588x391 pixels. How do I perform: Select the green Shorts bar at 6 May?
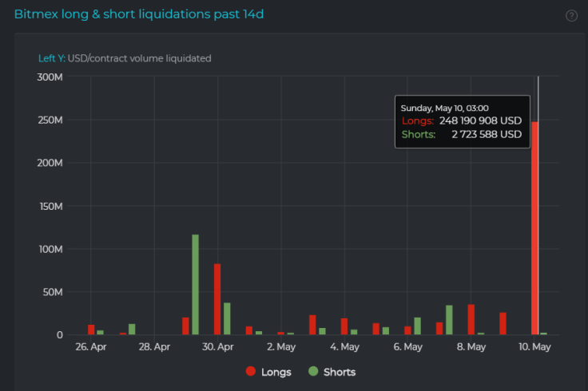[x=417, y=326]
